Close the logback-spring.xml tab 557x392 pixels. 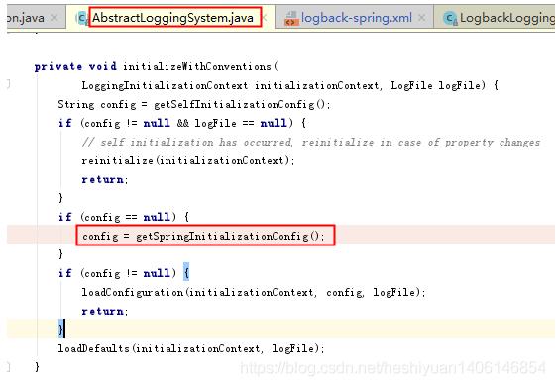pos(421,18)
